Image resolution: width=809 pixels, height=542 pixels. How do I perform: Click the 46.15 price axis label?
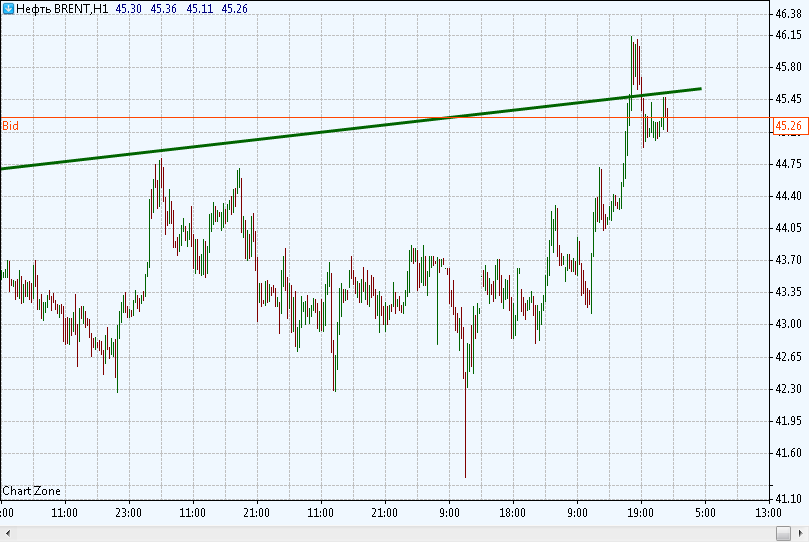click(788, 35)
